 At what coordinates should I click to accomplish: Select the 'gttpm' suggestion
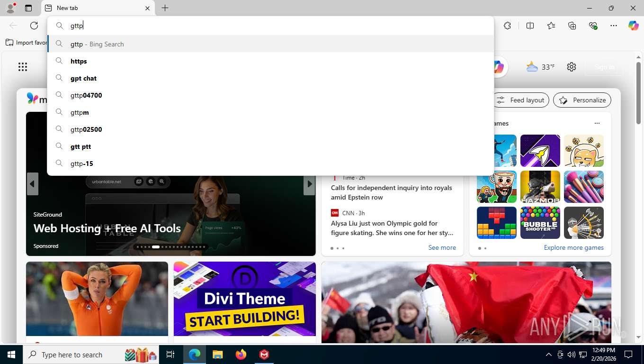tap(270, 112)
